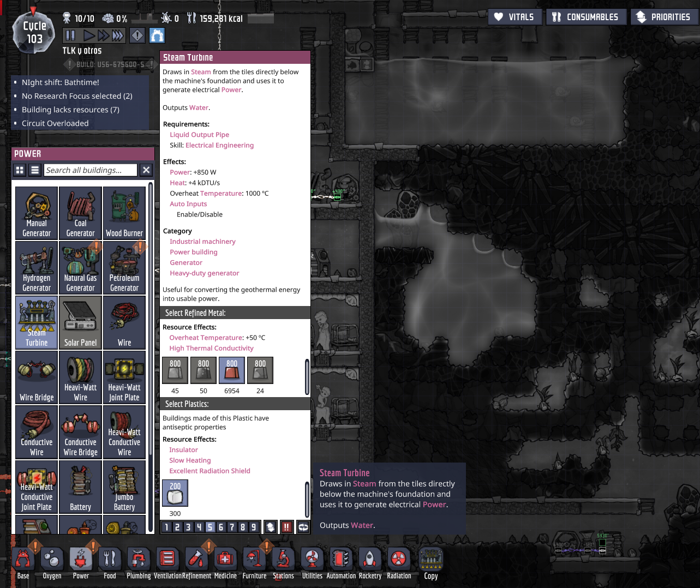The width and height of the screenshot is (700, 588).
Task: Open the No Research Focus selected notification
Action: point(77,96)
